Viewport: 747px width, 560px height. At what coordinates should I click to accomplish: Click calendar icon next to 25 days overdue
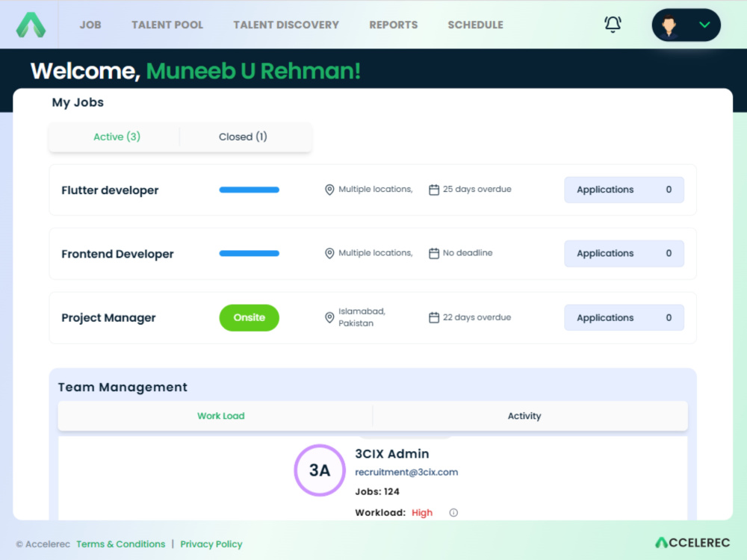(434, 190)
